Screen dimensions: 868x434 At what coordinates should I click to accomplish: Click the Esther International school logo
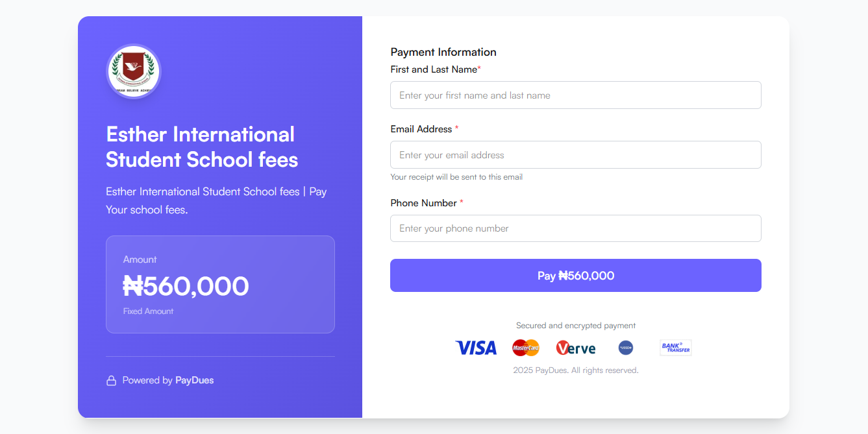[x=134, y=71]
